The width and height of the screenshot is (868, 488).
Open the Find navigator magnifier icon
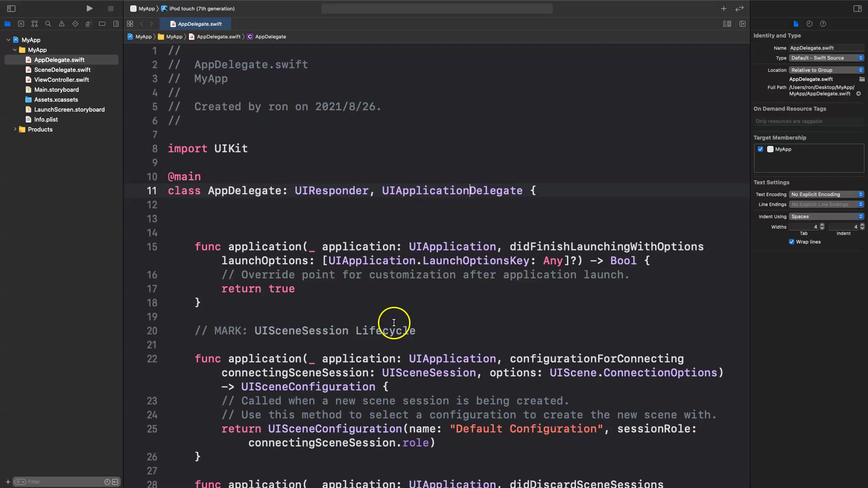[x=48, y=24]
